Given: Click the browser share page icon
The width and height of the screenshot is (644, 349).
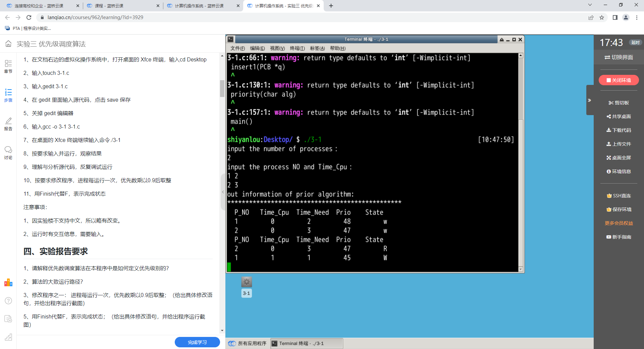Looking at the screenshot, I should [591, 17].
